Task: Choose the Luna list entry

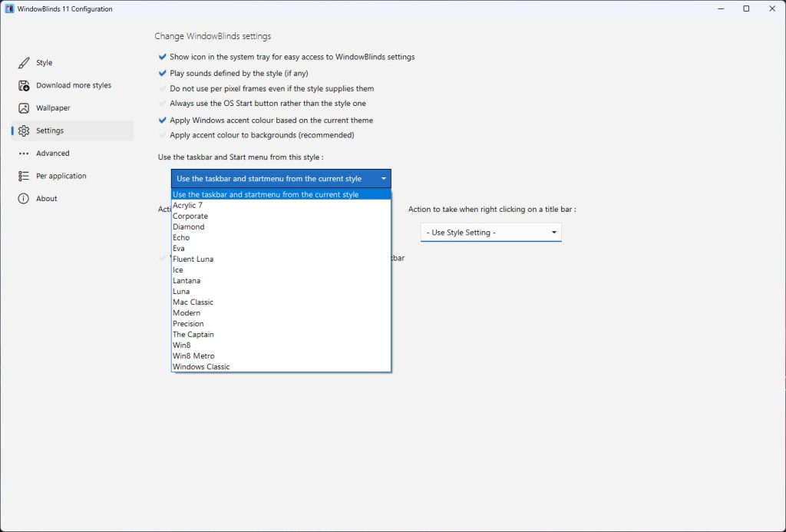Action: (281, 291)
